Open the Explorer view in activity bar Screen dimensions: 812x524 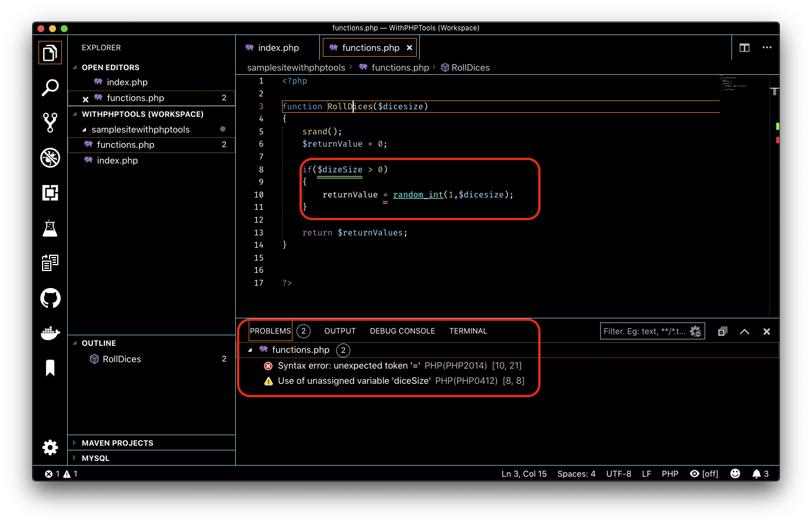50,53
